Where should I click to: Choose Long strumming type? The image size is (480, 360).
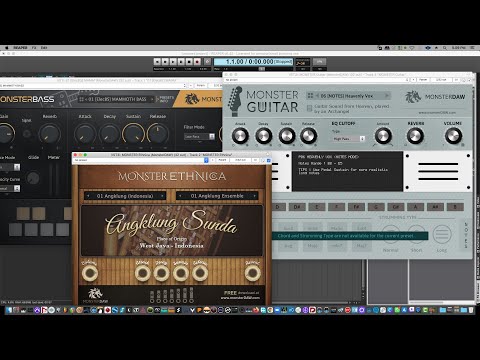[442, 235]
